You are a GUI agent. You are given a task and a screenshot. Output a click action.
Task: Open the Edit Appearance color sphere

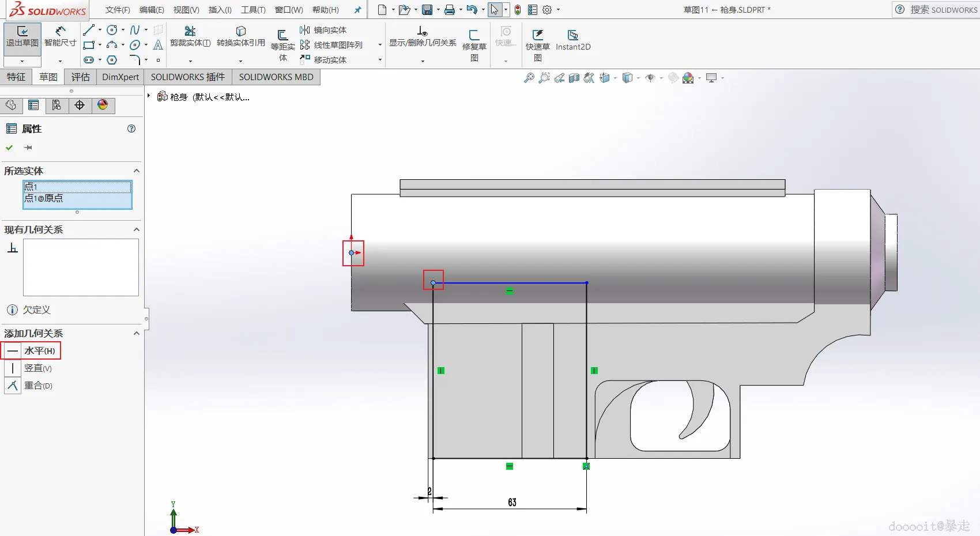pyautogui.click(x=688, y=78)
